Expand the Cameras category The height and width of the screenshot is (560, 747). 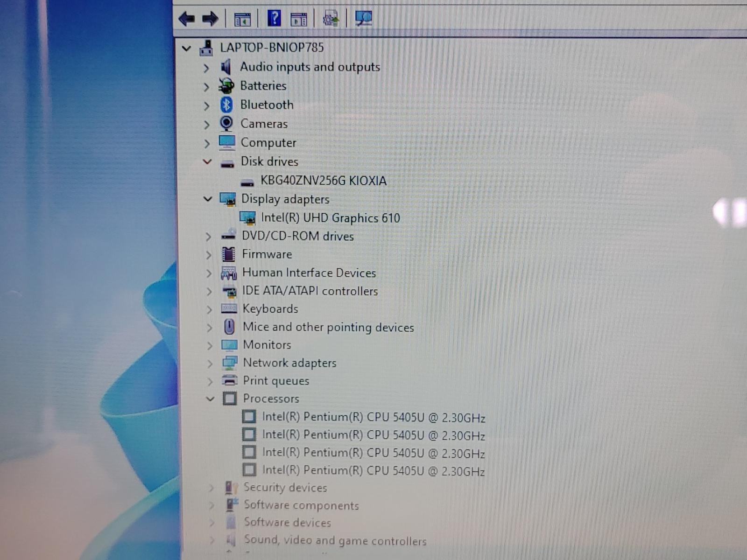tap(206, 125)
